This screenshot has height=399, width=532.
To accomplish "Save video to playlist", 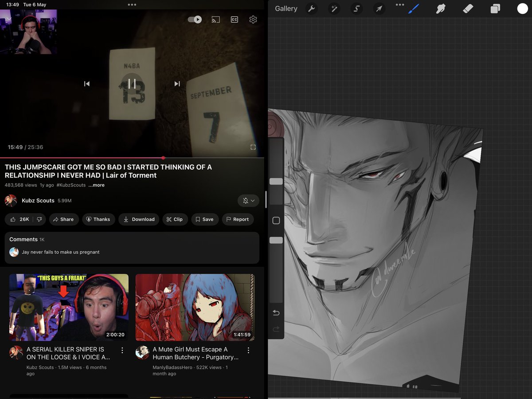I will 205,219.
